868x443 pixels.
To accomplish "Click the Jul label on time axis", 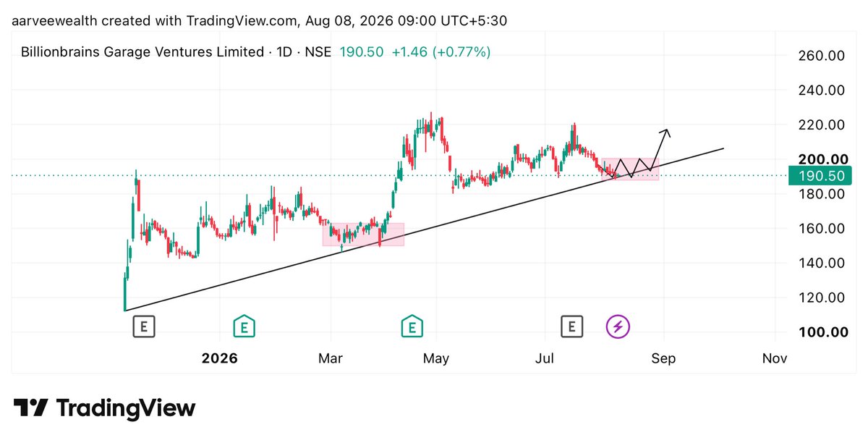I will pyautogui.click(x=545, y=358).
